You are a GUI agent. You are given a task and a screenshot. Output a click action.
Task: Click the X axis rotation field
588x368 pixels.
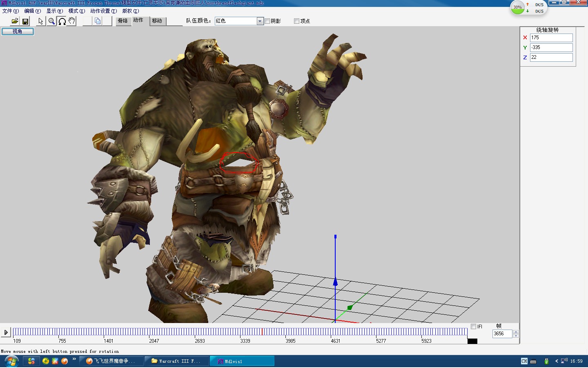(x=551, y=38)
